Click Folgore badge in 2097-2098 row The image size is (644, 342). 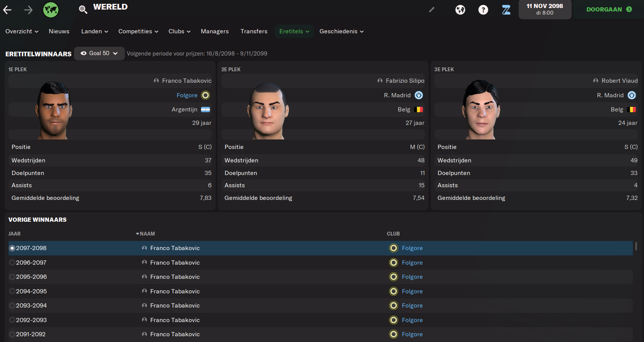tap(393, 248)
